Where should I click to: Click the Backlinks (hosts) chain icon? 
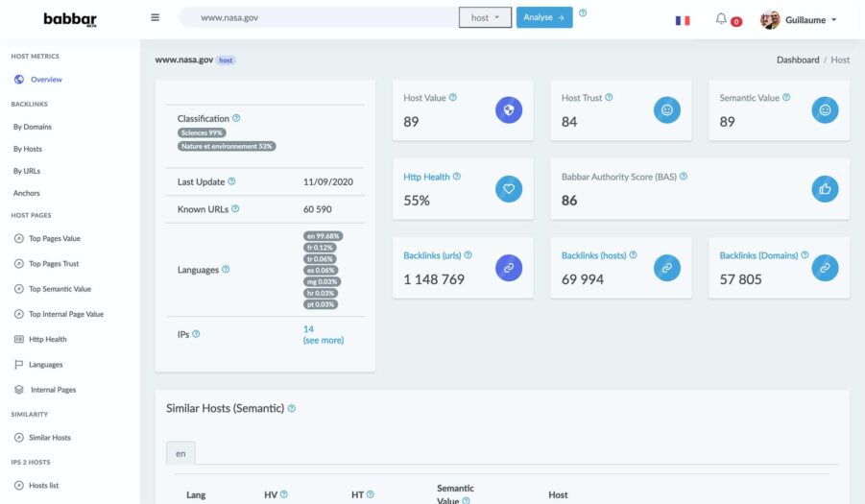coord(667,268)
